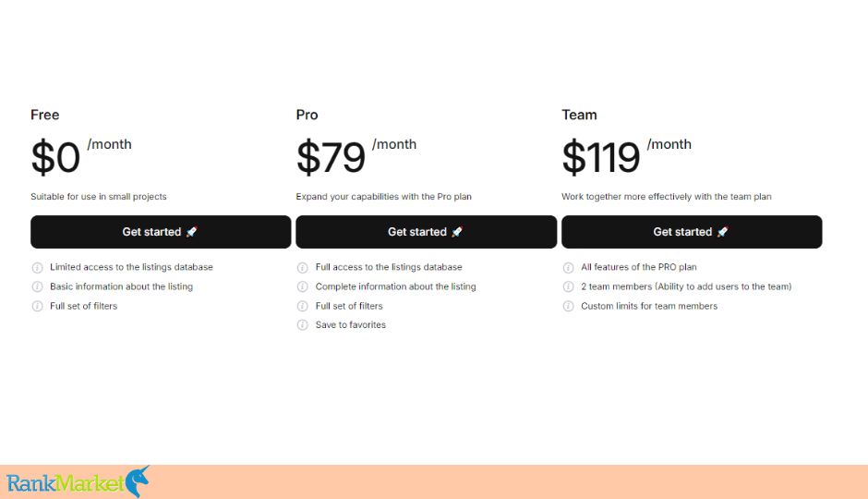The width and height of the screenshot is (868, 499).
Task: Select the Pro plan heading
Action: pos(307,115)
